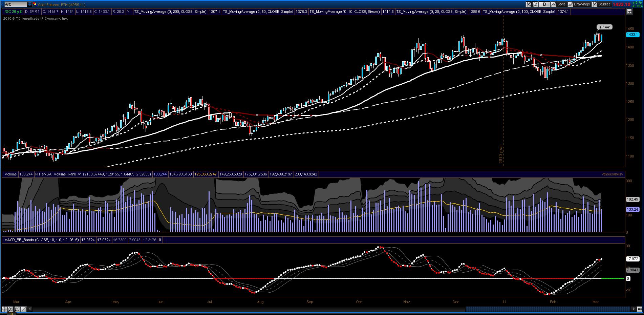Viewport: 644px width, 315px height.
Task: Click the 1414.3 moving average value
Action: pyautogui.click(x=388, y=12)
